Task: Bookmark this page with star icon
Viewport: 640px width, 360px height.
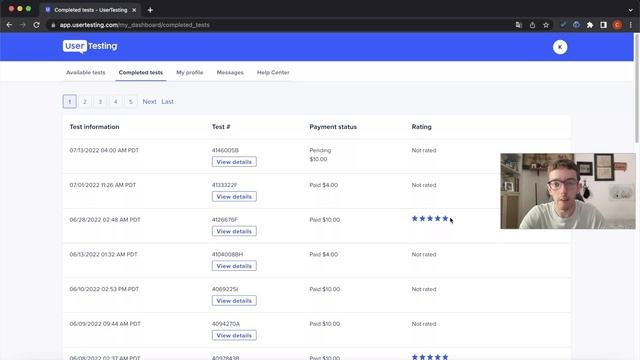Action: (546, 25)
